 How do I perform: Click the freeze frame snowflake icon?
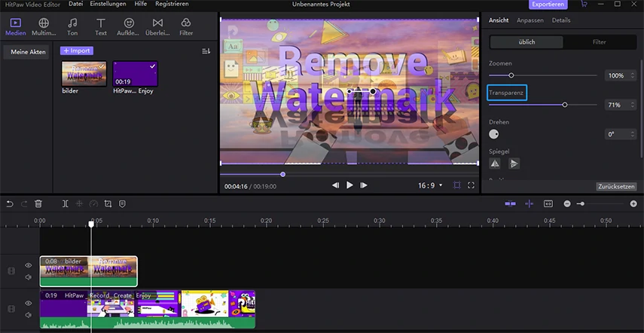click(79, 203)
